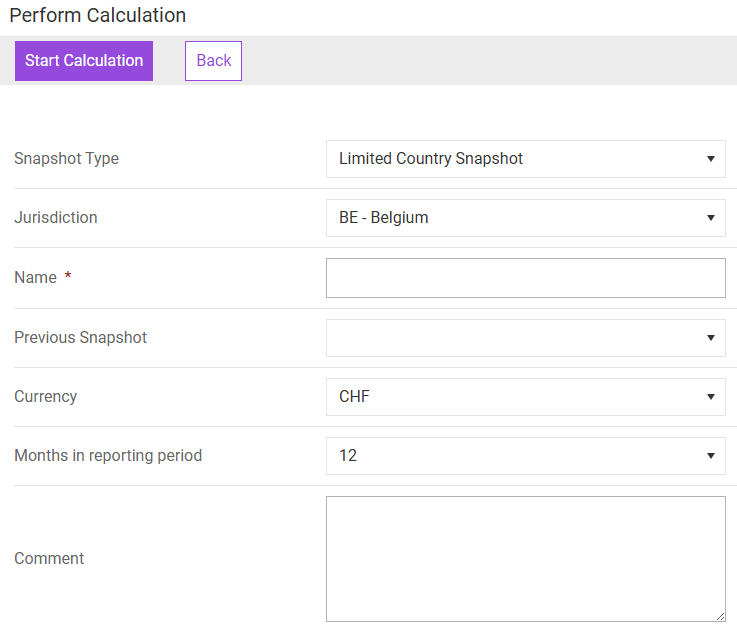
Task: Open the 'CHF' currency selection
Action: pos(354,397)
